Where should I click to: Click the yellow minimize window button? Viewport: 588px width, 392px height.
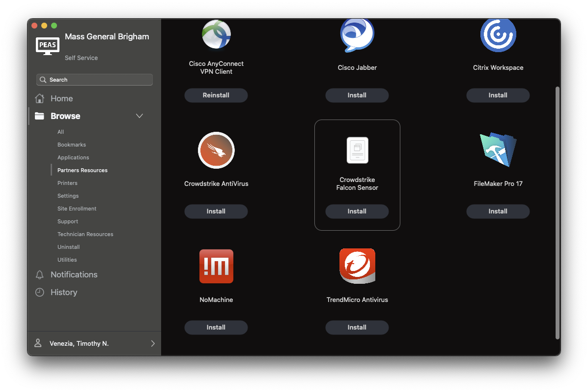(x=44, y=26)
